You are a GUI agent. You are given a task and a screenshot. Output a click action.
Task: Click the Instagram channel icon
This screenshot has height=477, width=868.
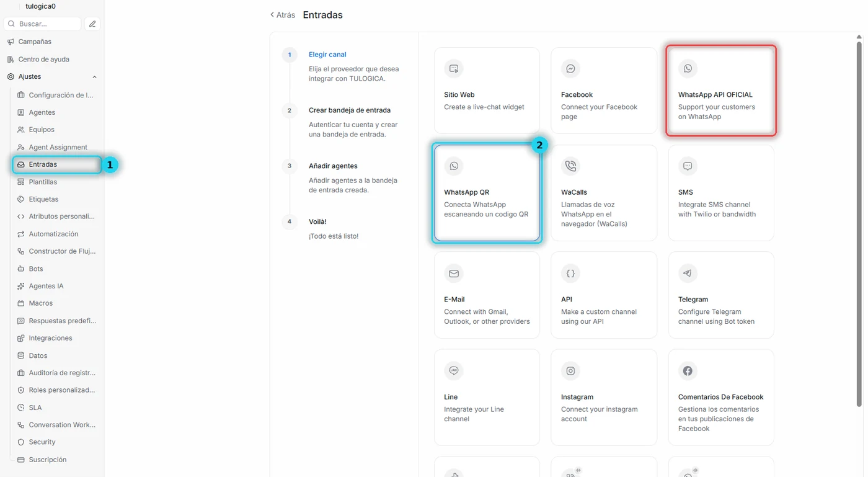570,371
